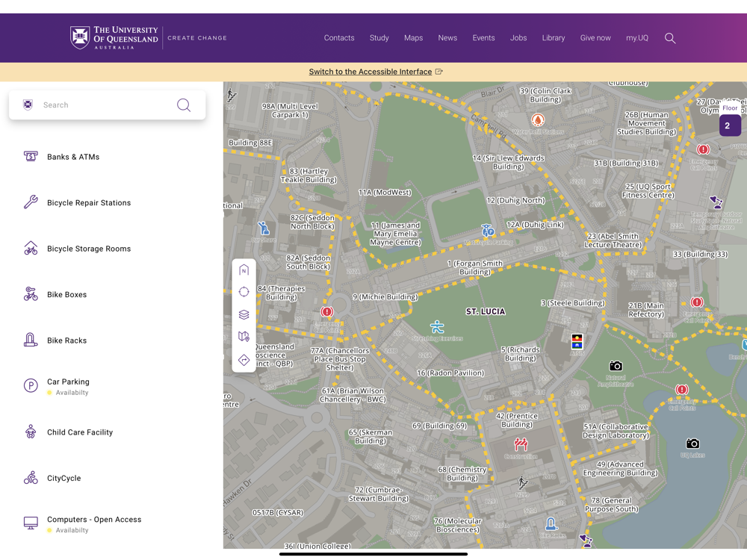Click the University of Queensland logo

pyautogui.click(x=114, y=37)
